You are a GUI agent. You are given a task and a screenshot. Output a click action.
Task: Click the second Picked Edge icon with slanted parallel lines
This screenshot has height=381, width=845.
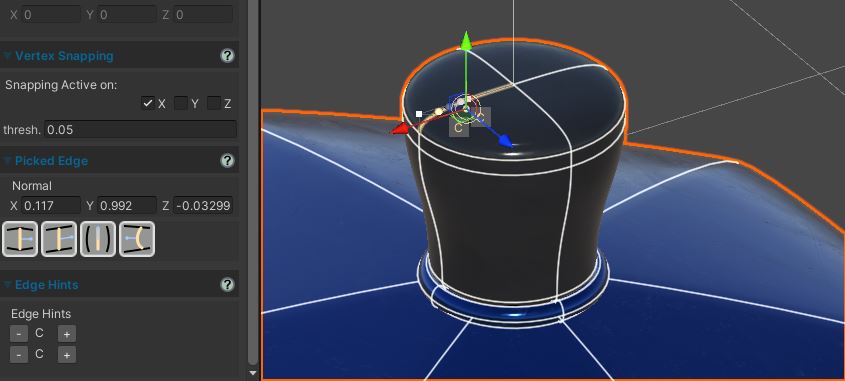pyautogui.click(x=59, y=239)
